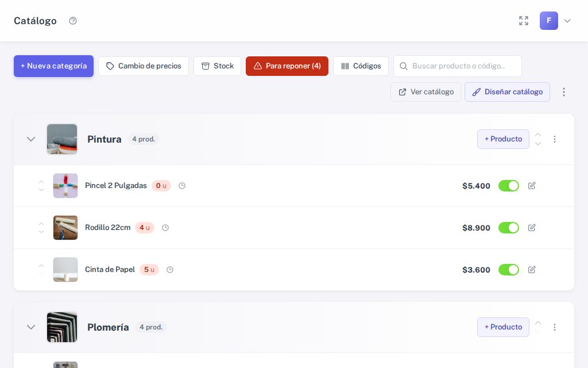Image resolution: width=588 pixels, height=368 pixels.
Task: Select the Cinta de Papel name
Action: pyautogui.click(x=110, y=270)
